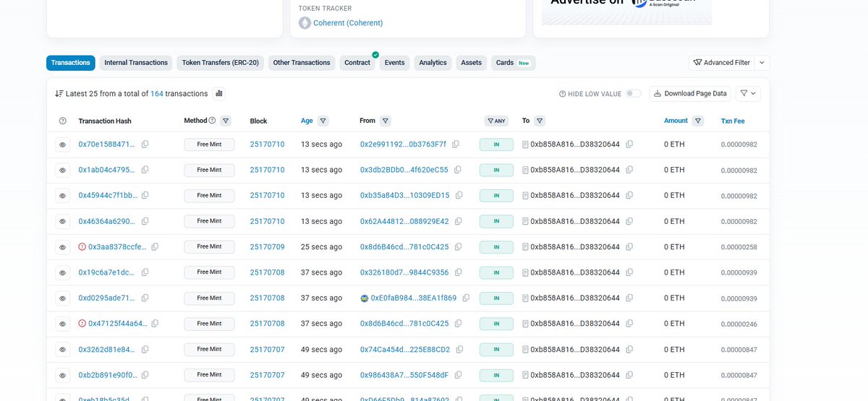Open transactions chart icon next to 164 transactions

click(219, 94)
